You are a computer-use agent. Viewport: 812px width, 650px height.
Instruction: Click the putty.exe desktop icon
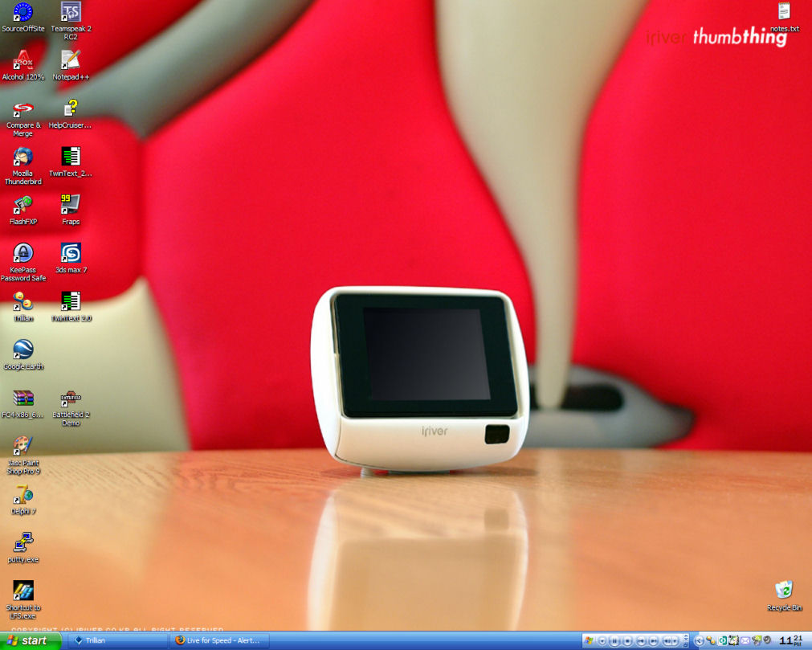click(x=22, y=547)
